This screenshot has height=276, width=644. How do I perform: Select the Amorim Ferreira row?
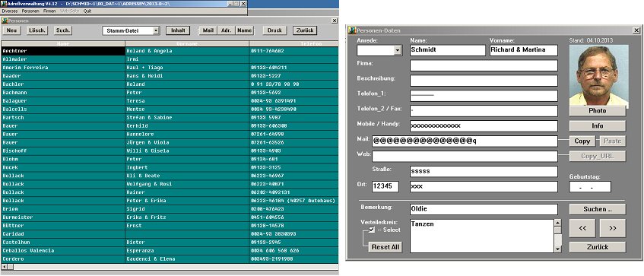[x=170, y=68]
